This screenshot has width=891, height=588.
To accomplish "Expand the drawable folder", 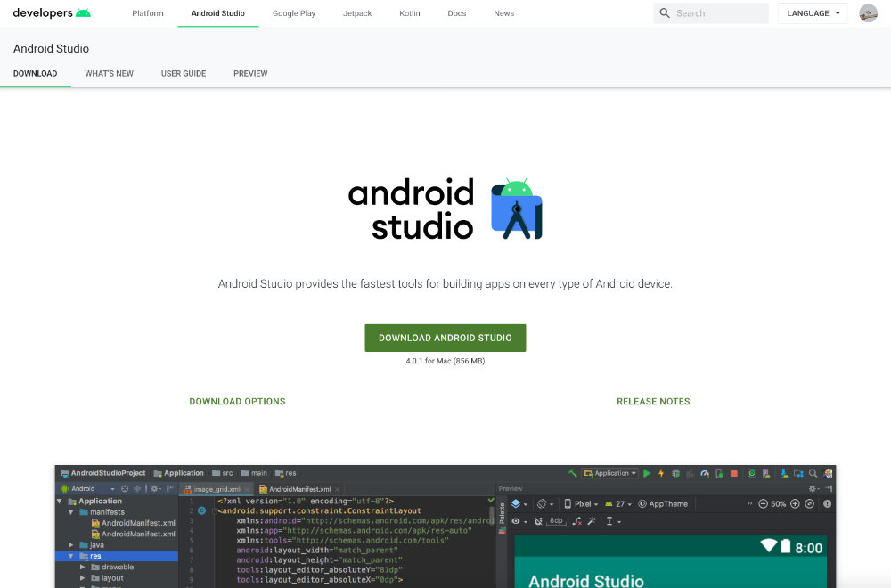I will coord(82,567).
